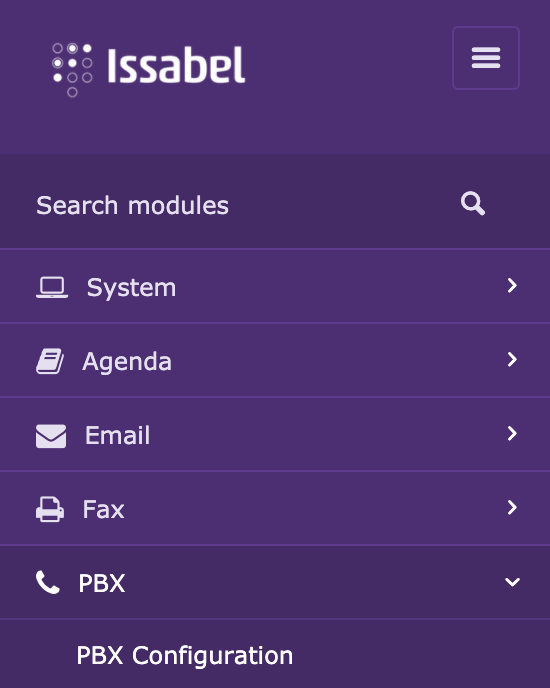Open the PBX Configuration link
Screen dimensions: 550x688
[184, 656]
